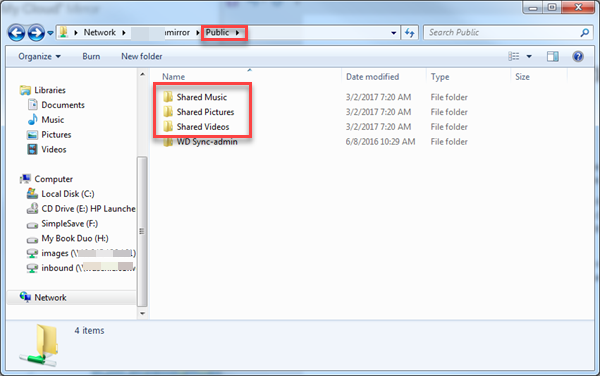Click the search magnifier icon
Screen dimensions: 600x376
(584, 33)
